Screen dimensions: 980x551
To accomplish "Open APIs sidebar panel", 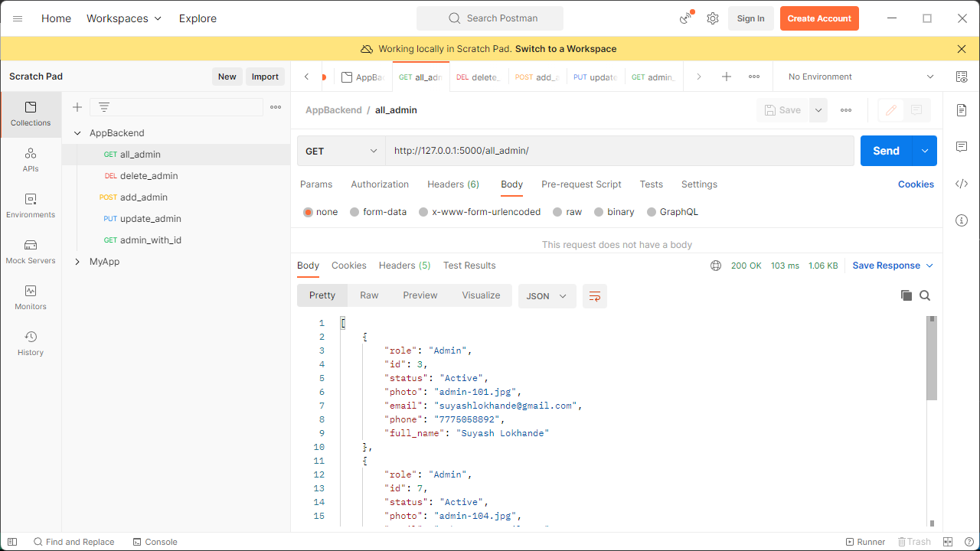I will click(x=31, y=160).
